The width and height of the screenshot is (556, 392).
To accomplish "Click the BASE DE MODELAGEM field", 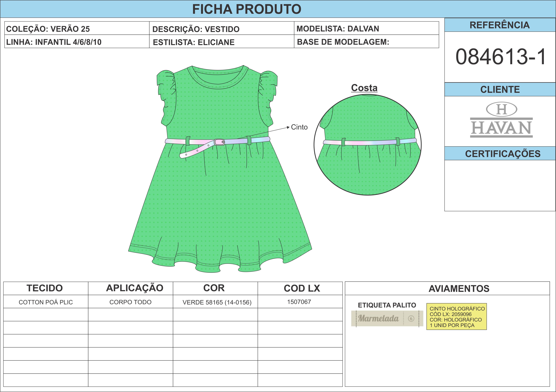I will pos(343,42).
